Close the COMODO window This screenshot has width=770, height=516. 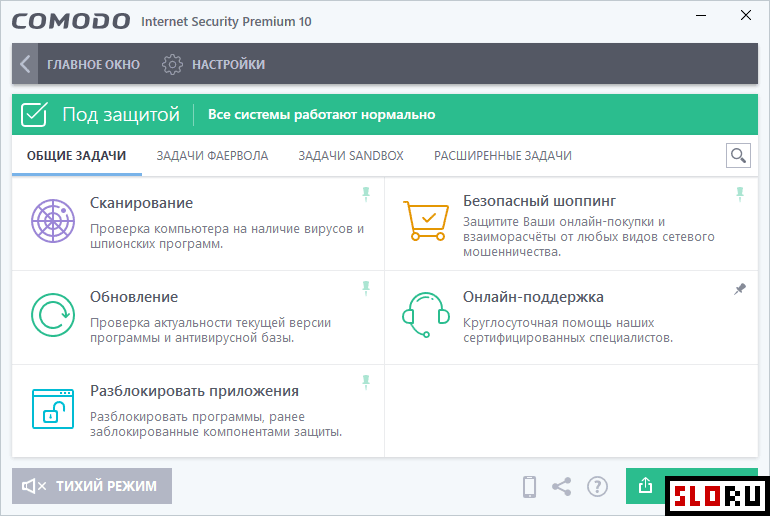click(x=746, y=16)
